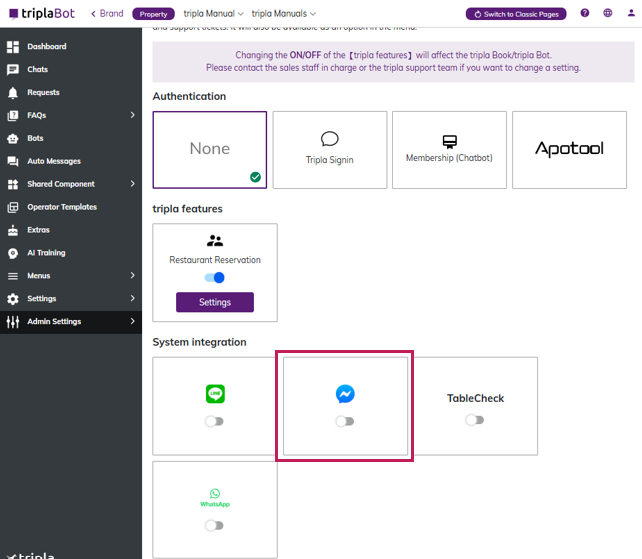Click the Dashboard sidebar icon
The width and height of the screenshot is (642, 559).
coord(13,47)
